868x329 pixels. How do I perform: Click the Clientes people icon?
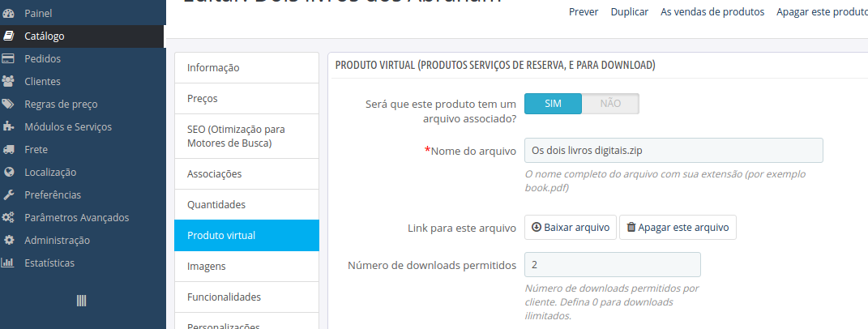pyautogui.click(x=8, y=81)
